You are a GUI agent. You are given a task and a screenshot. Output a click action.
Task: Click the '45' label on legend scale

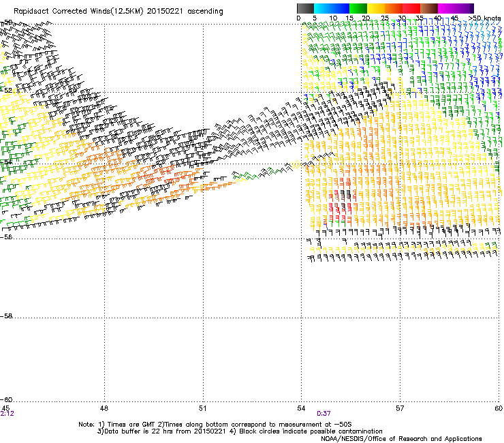[454, 18]
